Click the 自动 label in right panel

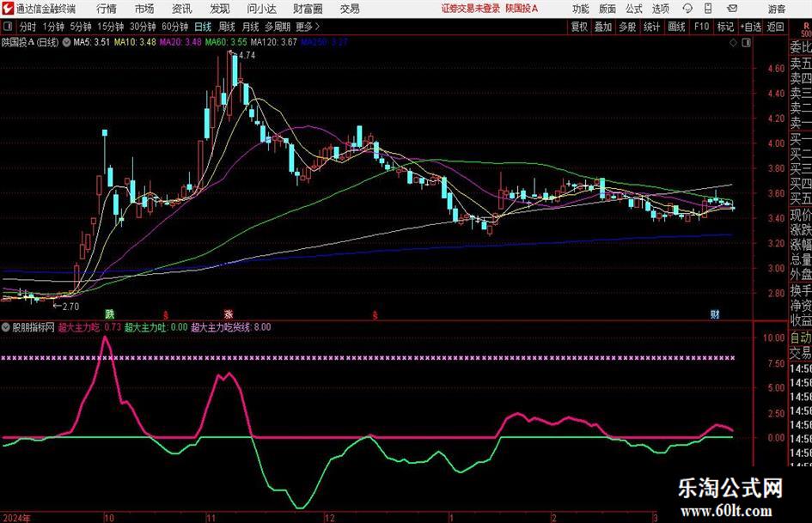[801, 338]
